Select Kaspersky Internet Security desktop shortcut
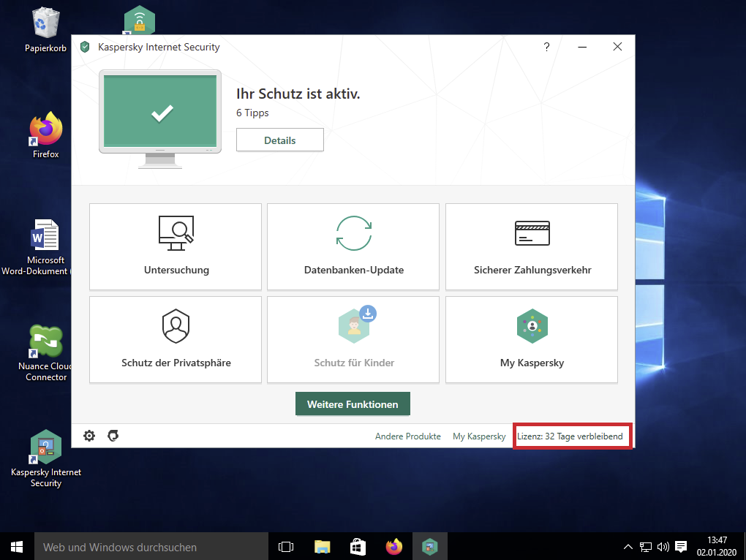The width and height of the screenshot is (746, 560). [x=45, y=458]
